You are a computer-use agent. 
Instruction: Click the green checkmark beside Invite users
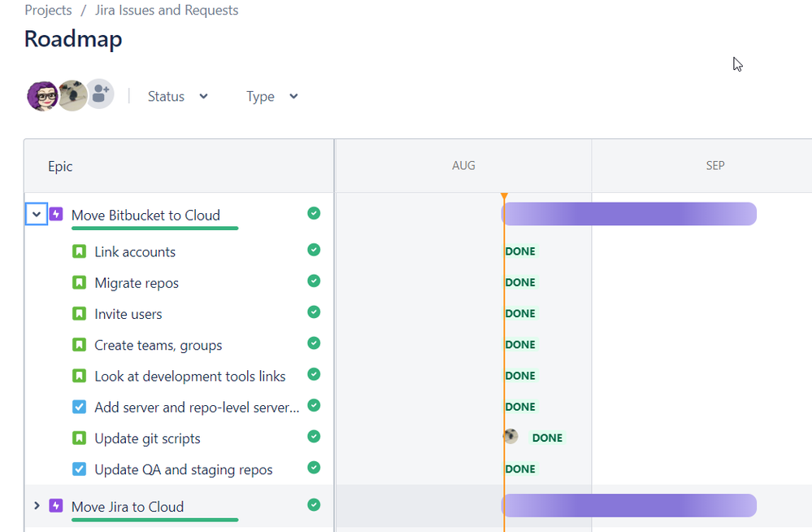[x=314, y=312]
